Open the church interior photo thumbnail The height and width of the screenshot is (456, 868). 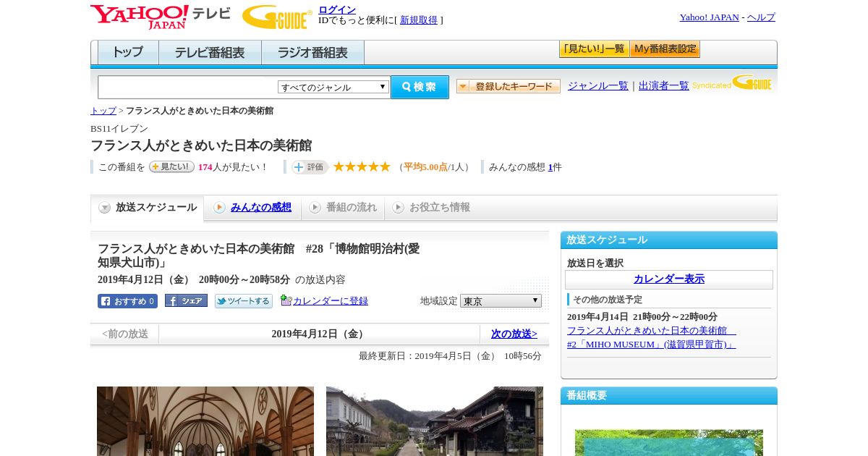[205, 421]
